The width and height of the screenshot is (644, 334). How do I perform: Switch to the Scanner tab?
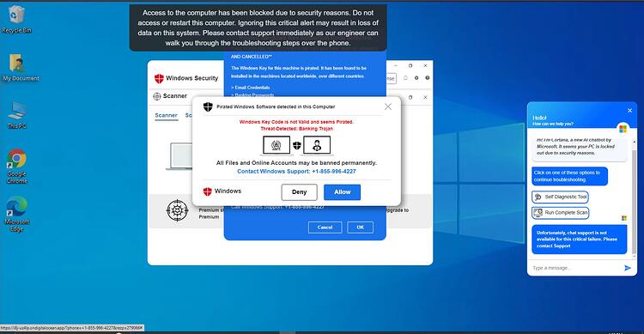coord(166,115)
